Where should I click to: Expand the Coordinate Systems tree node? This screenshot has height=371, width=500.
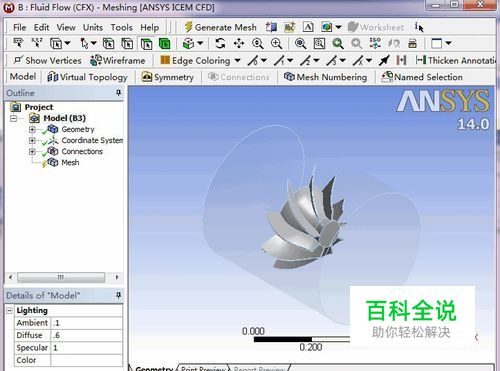click(32, 140)
